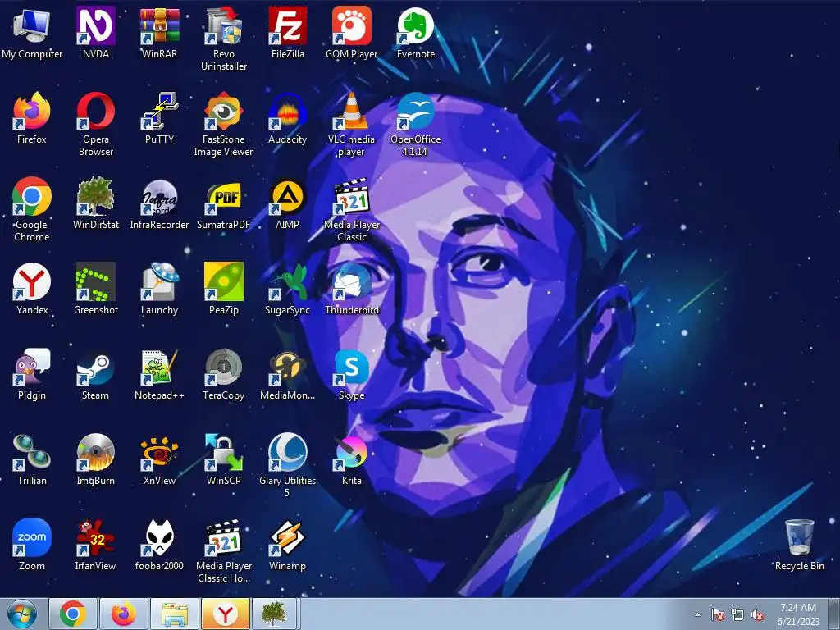Click the network status tray icon

tap(737, 614)
